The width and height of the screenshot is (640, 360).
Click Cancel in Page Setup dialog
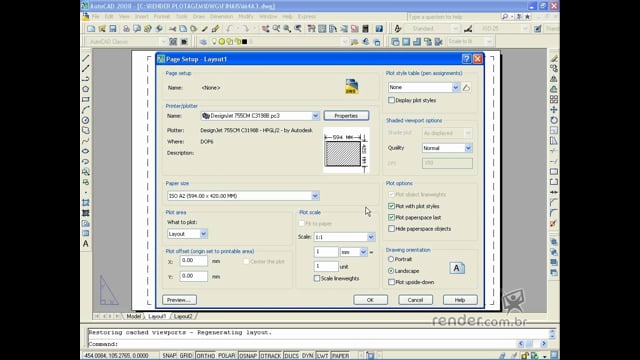click(415, 300)
